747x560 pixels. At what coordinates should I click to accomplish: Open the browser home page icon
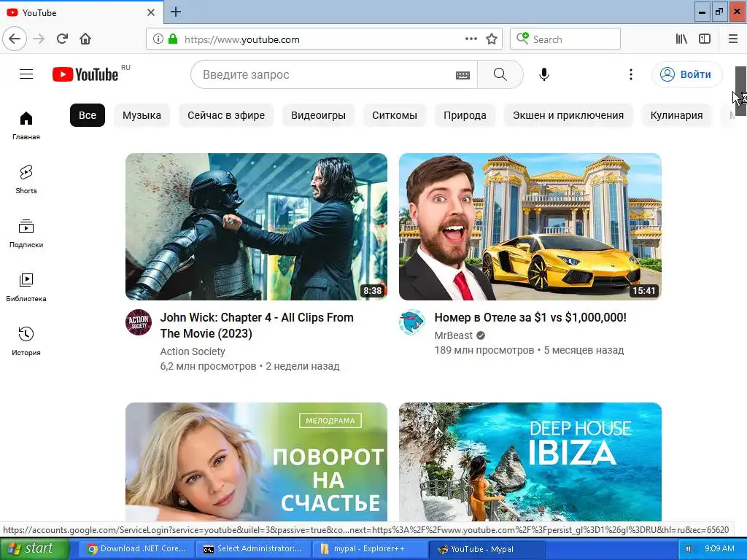[x=85, y=39]
